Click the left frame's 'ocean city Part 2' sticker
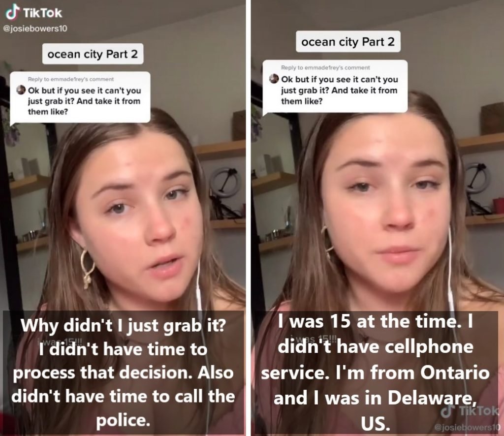Screen dimensions: 504x436 point(93,54)
